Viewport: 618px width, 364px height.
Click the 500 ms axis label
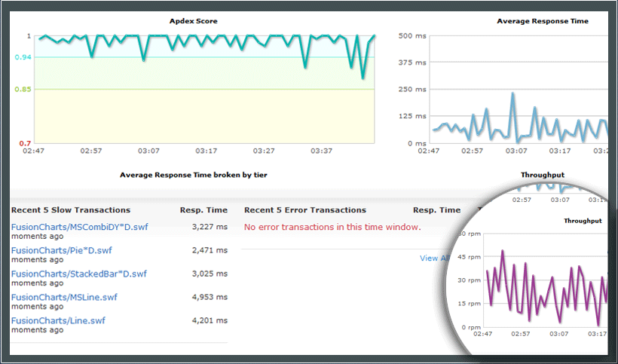412,36
